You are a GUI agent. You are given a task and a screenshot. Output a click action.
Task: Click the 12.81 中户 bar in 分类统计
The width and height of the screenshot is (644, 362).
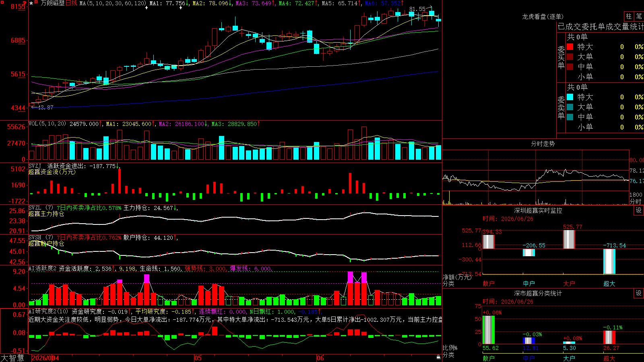pyautogui.click(x=529, y=341)
